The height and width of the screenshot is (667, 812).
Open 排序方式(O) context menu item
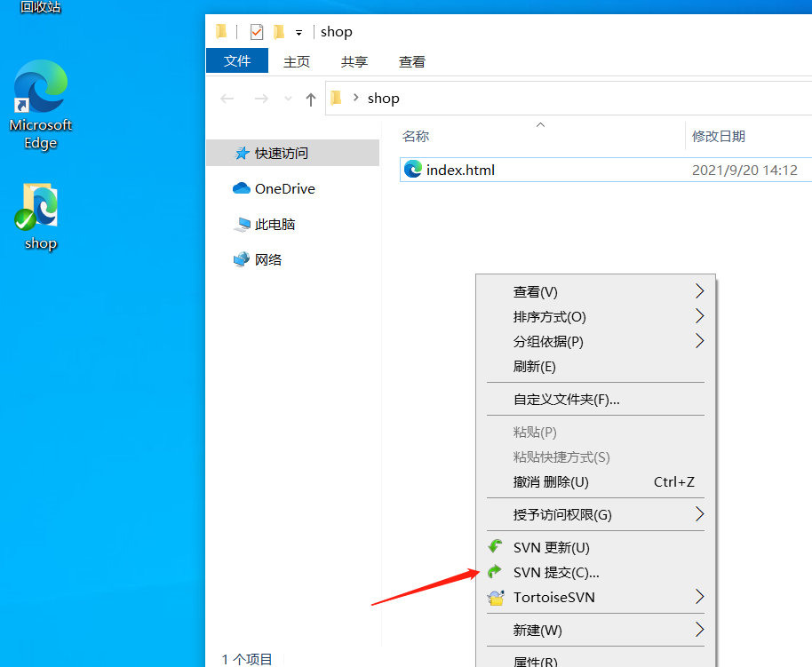click(x=595, y=316)
